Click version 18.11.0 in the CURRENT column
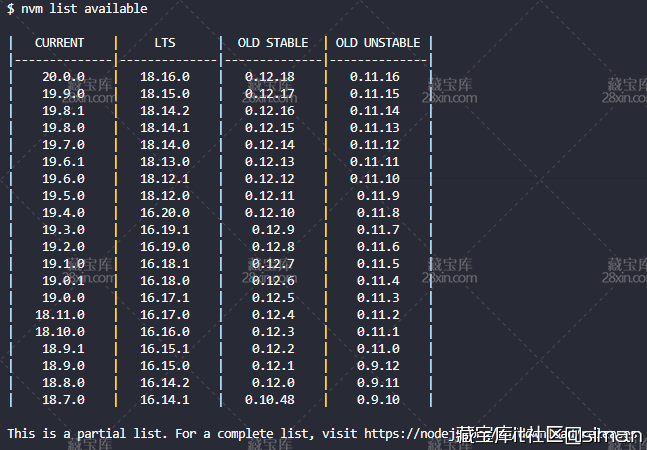This screenshot has height=450, width=647. click(63, 315)
